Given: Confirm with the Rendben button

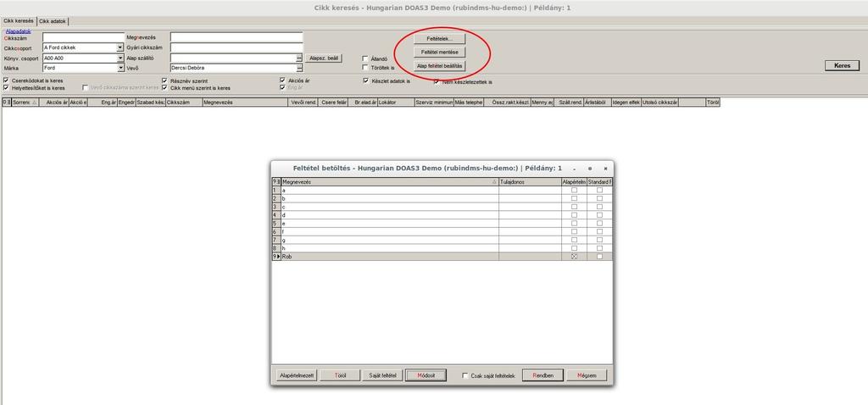Looking at the screenshot, I should 542,375.
